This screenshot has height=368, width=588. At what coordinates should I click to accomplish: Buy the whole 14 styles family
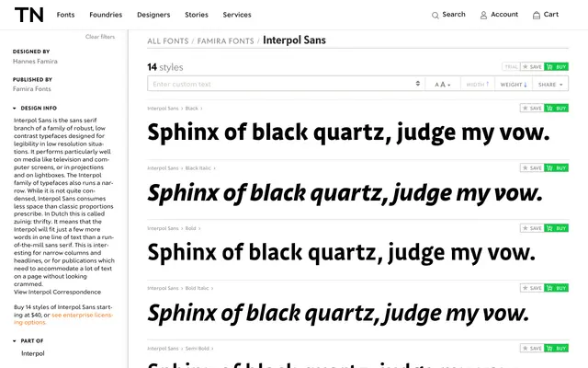[x=556, y=67]
